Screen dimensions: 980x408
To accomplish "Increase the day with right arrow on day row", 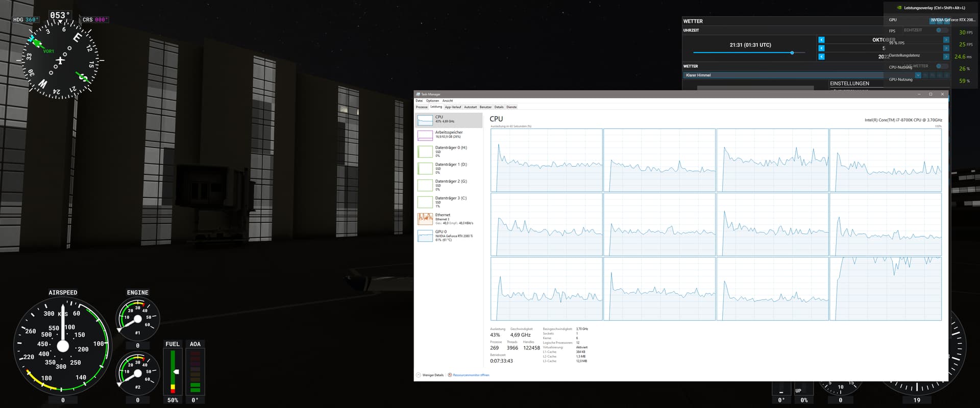I will coord(946,48).
